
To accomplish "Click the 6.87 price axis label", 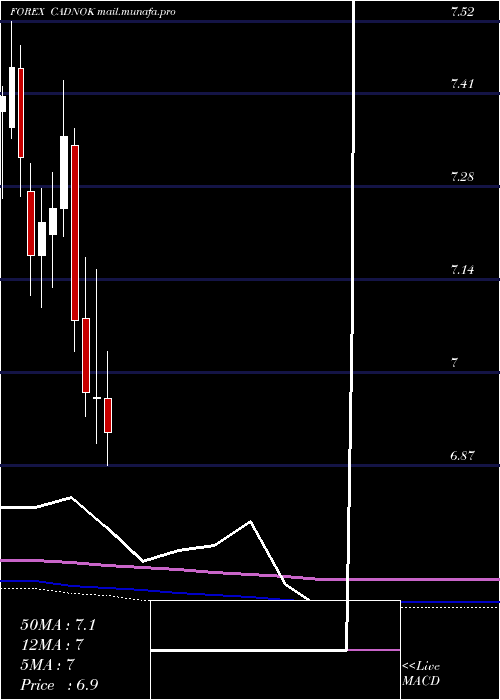I will pos(462,456).
